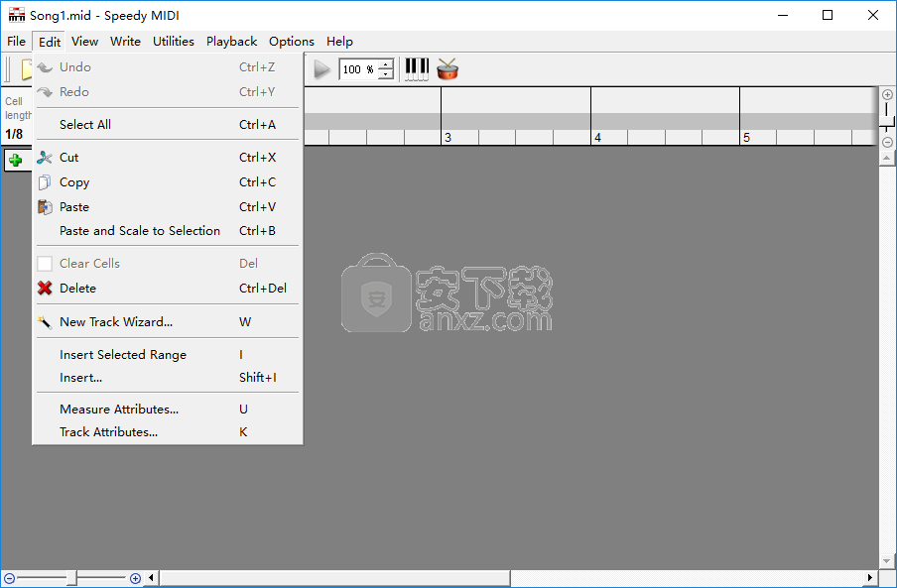Image resolution: width=897 pixels, height=588 pixels.
Task: Click vertical scrollbar up arrow
Action: point(887,158)
